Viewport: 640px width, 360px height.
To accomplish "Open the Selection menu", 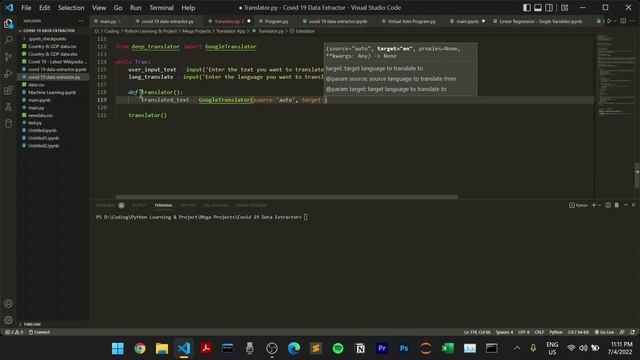I will (71, 8).
